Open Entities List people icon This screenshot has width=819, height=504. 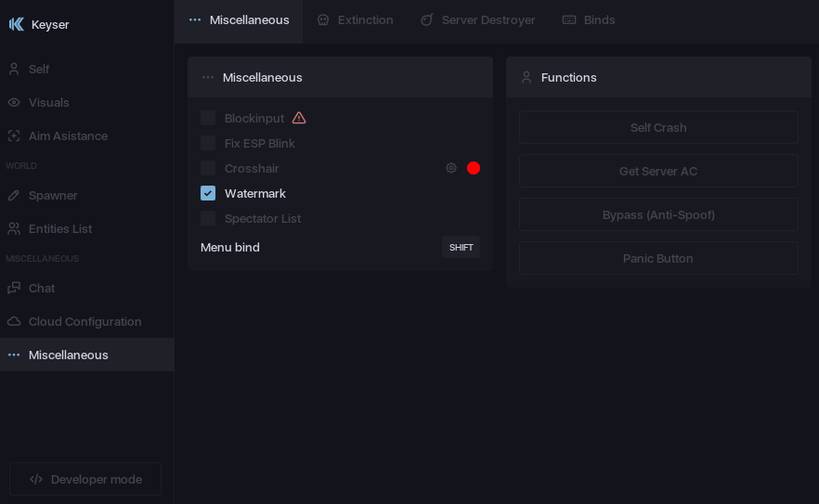(14, 228)
